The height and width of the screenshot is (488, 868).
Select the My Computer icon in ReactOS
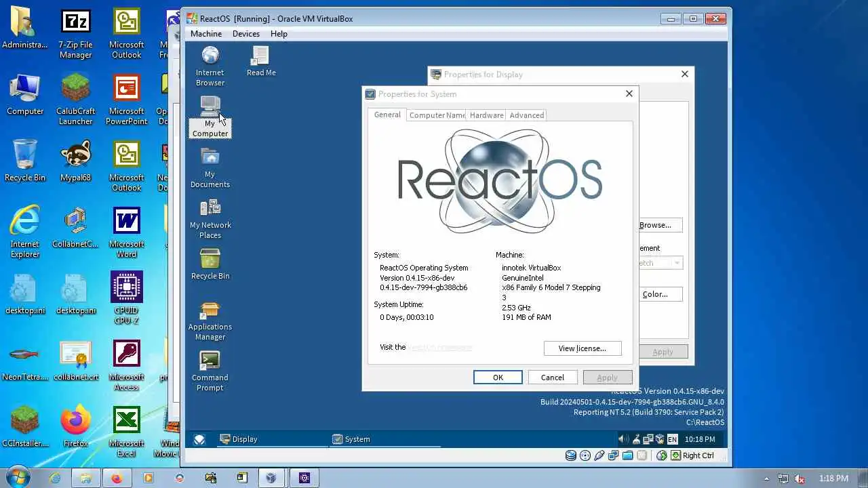pyautogui.click(x=210, y=117)
